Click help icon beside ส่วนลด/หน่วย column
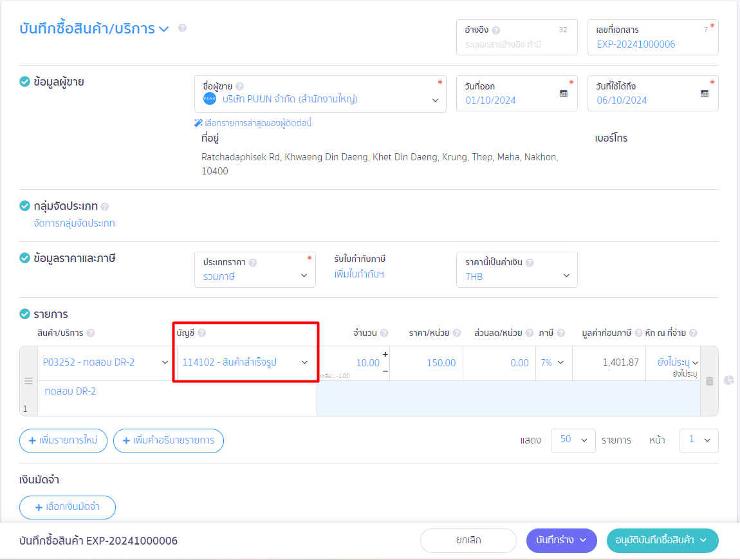This screenshot has width=740, height=560. [530, 333]
